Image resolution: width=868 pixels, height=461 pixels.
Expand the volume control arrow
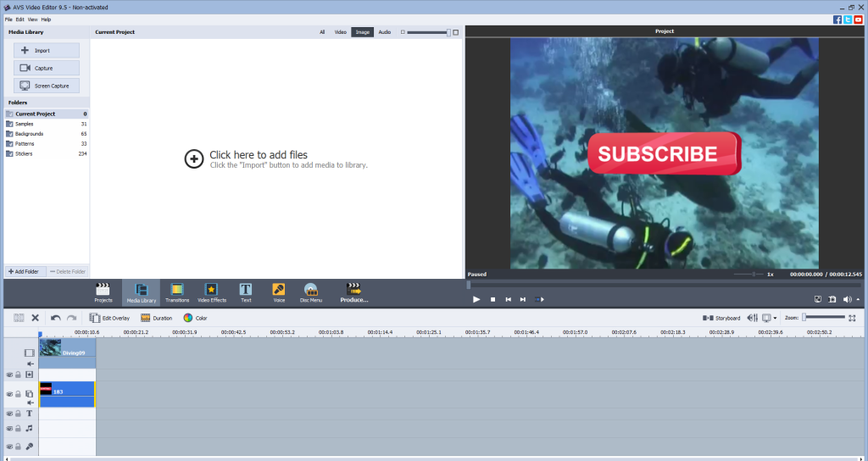[857, 299]
